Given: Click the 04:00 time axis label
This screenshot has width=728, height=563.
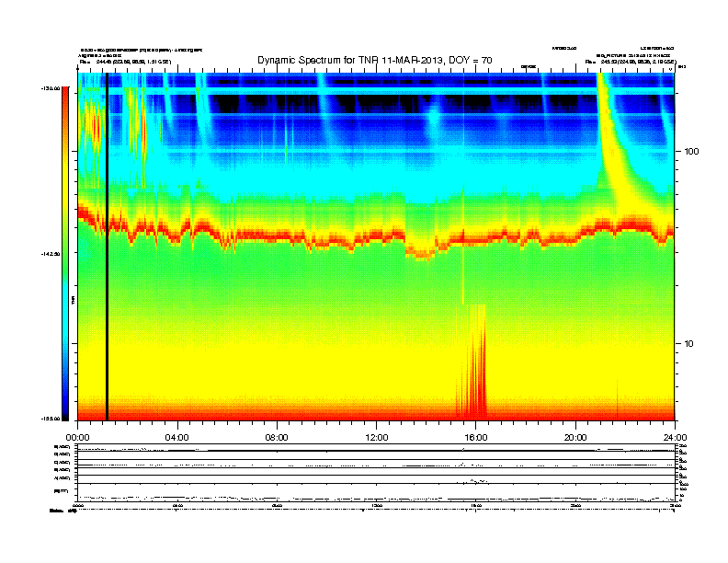Looking at the screenshot, I should (177, 438).
